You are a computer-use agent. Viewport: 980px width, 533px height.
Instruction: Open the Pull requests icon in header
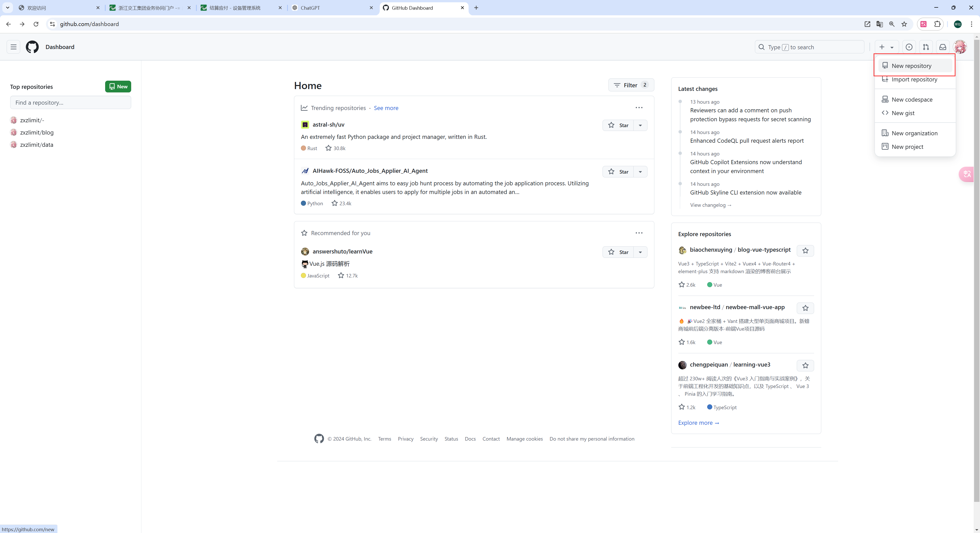click(926, 47)
